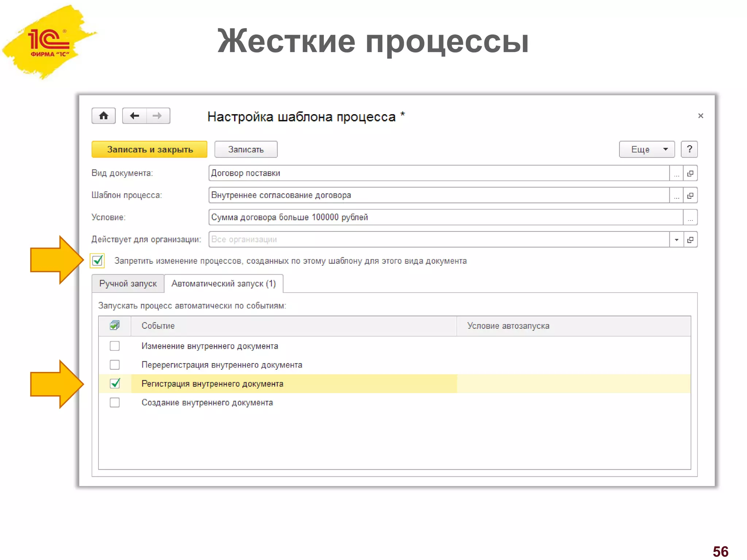This screenshot has width=747, height=560.
Task: Select document type via ellipsis button
Action: [x=677, y=173]
